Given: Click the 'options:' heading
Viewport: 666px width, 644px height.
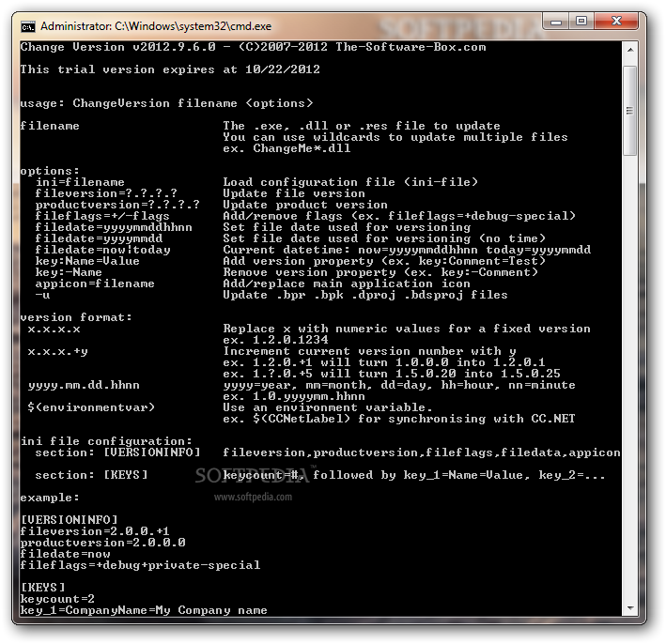Looking at the screenshot, I should point(50,171).
